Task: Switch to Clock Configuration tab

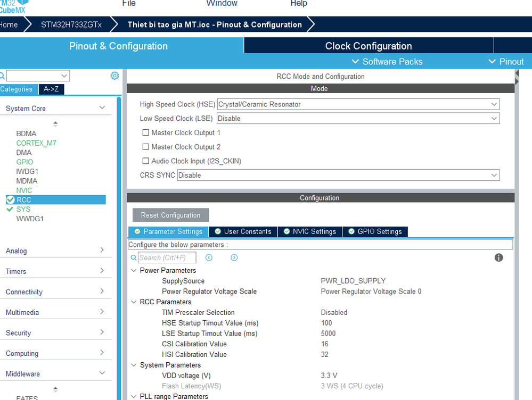Action: tap(369, 46)
